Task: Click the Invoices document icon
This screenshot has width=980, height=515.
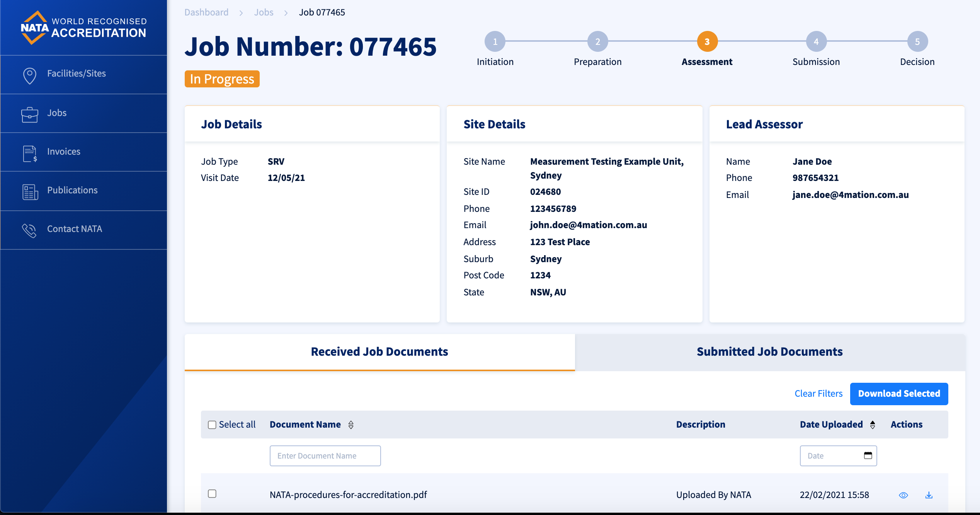Action: point(30,153)
